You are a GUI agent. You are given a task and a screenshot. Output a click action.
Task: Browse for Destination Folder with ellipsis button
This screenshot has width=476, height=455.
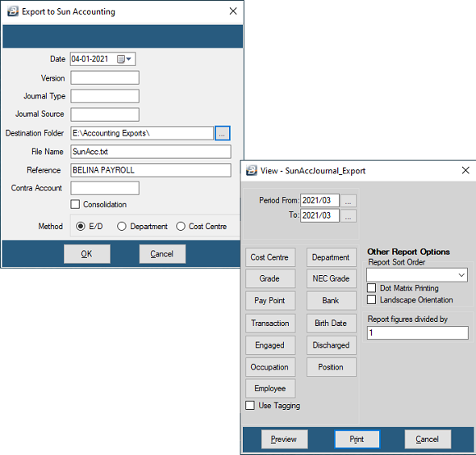(223, 133)
